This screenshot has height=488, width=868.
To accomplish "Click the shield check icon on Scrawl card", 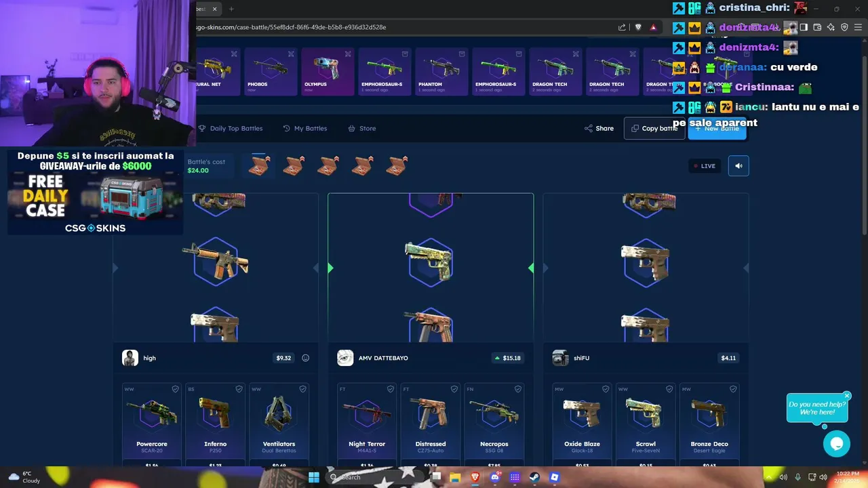I will tap(669, 389).
